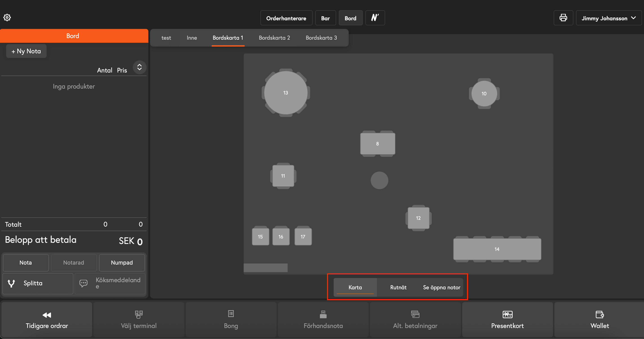Open the Numpad
Image resolution: width=644 pixels, height=339 pixels.
[122, 262]
